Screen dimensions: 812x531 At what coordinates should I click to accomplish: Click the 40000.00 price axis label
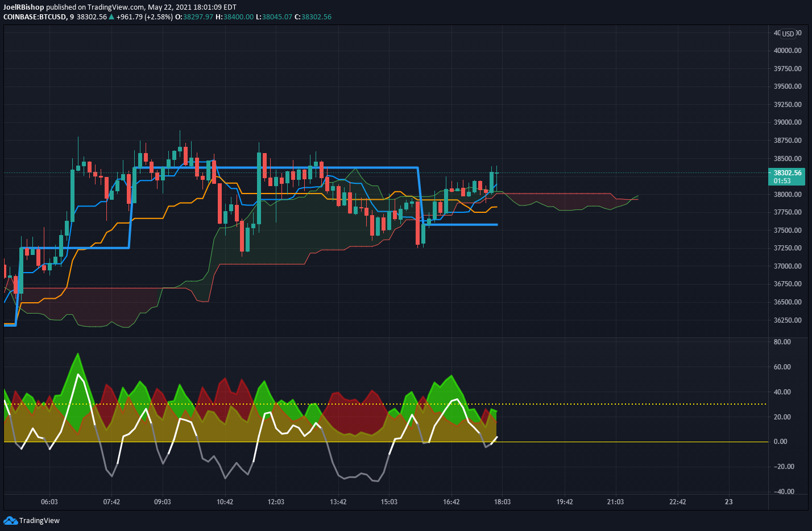(x=788, y=51)
